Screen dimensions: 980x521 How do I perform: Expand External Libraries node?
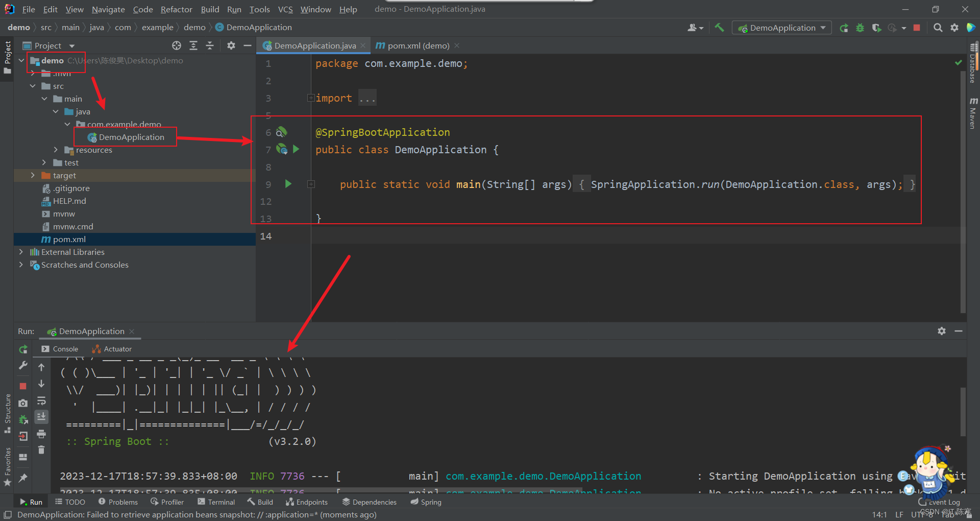point(21,252)
